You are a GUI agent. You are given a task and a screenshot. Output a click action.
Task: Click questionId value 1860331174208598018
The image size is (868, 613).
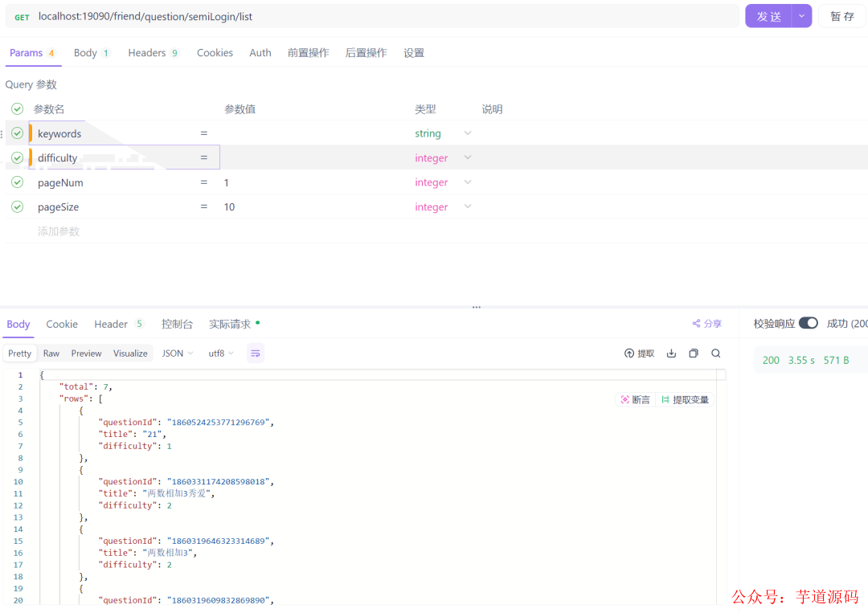pos(219,481)
